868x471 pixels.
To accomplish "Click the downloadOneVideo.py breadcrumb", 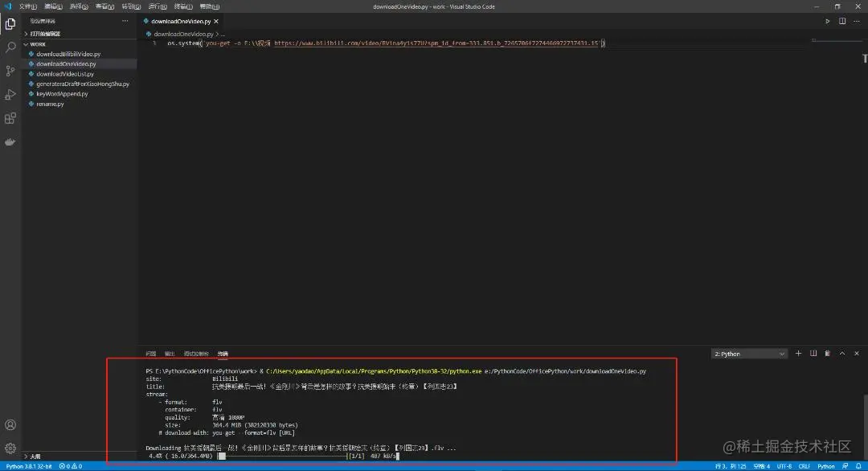I will tap(183, 35).
